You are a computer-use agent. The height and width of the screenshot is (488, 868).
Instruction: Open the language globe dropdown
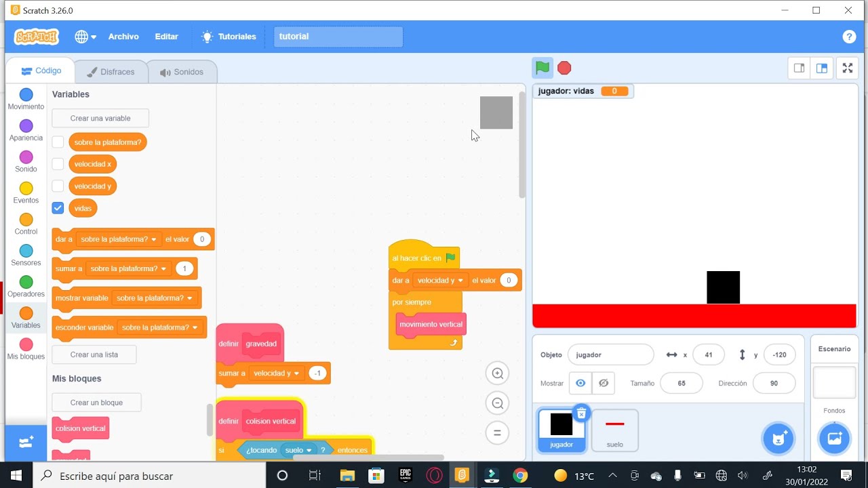coord(85,37)
